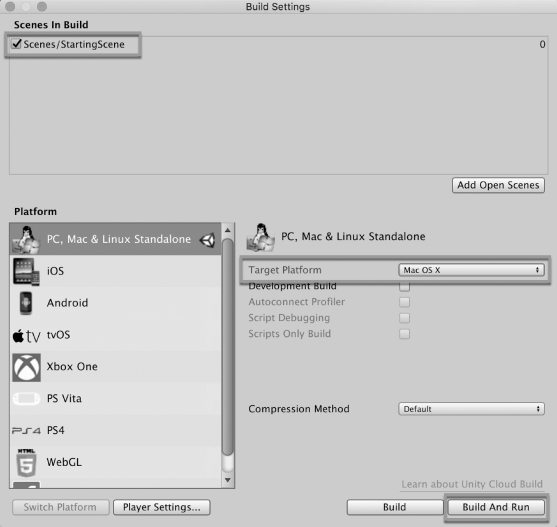Image resolution: width=557 pixels, height=527 pixels.
Task: Click the iOS device icon
Action: [x=26, y=272]
